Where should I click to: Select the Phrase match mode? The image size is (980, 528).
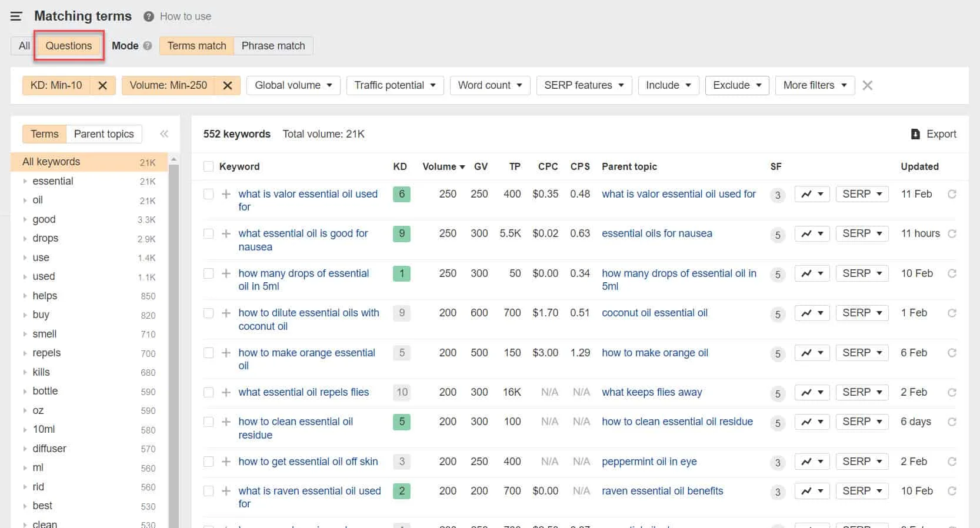pos(273,46)
